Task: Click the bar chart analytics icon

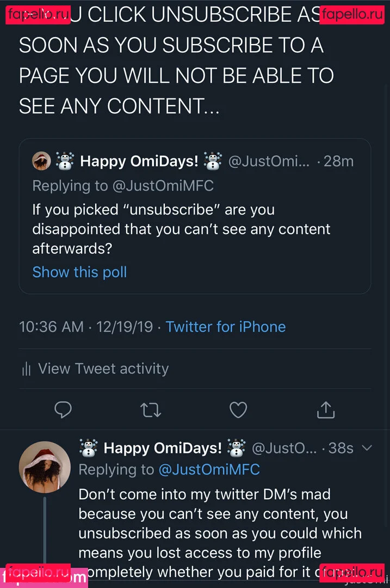Action: pos(26,369)
